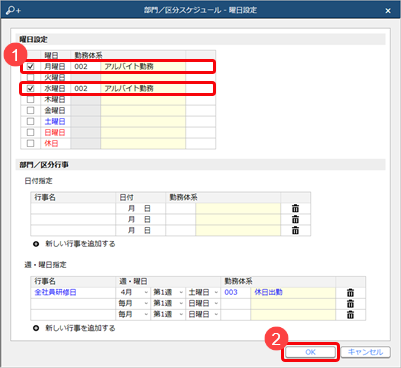The image size is (401, 368).
Task: Delete the first date-specified event row
Action: point(295,208)
